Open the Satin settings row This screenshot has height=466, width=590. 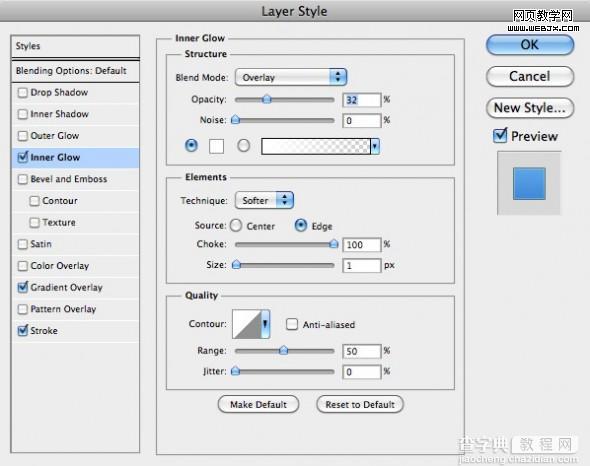(75, 244)
